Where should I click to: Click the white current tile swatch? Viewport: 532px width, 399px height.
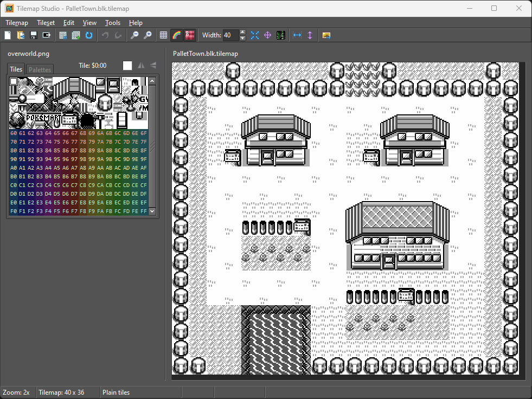coord(127,65)
